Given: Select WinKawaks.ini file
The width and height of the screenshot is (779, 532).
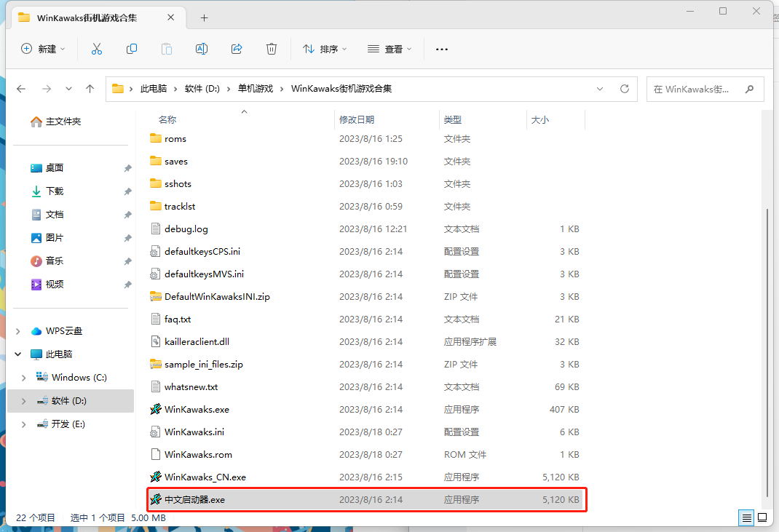Looking at the screenshot, I should click(x=367, y=432).
